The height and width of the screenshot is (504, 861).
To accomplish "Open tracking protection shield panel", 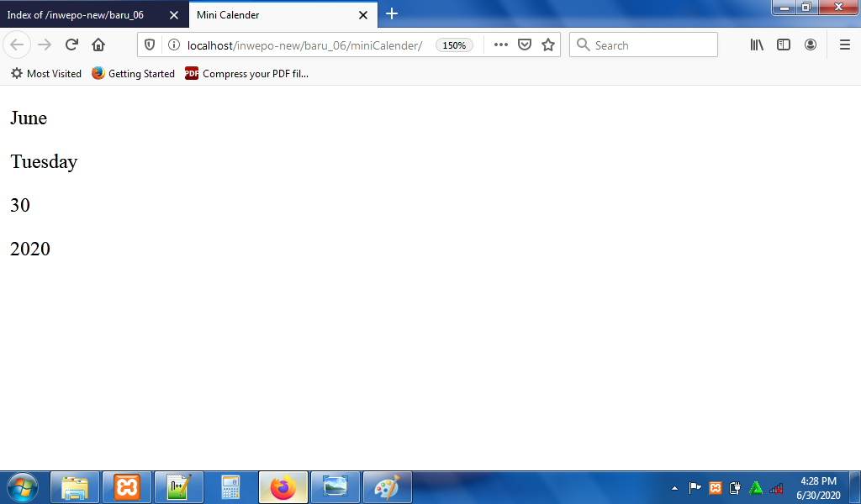I will pos(151,45).
